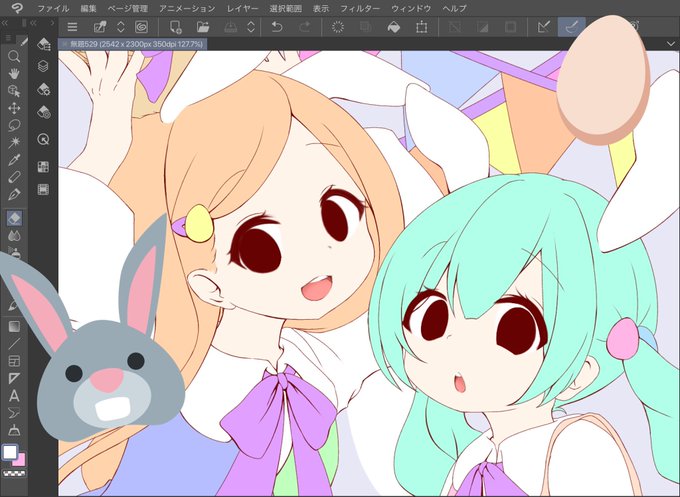The width and height of the screenshot is (680, 497).
Task: Toggle the highlighted brush-curve snap icon
Action: click(571, 27)
